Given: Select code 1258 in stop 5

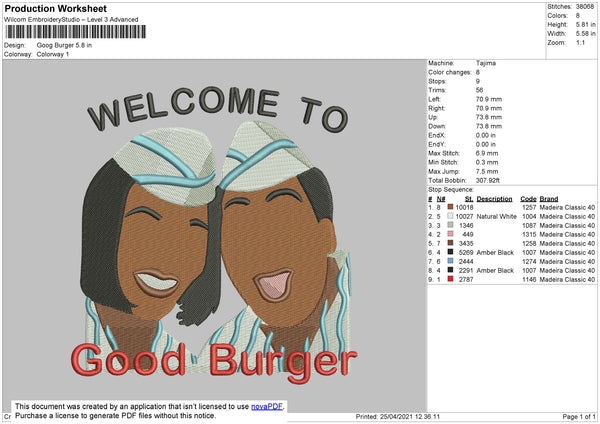Looking at the screenshot, I should tap(529, 243).
